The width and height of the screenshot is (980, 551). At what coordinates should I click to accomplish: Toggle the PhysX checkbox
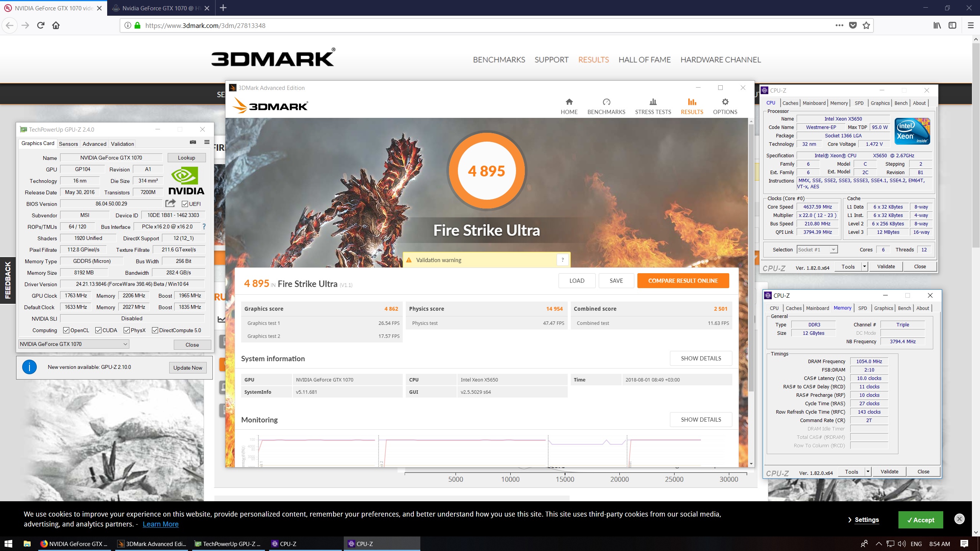coord(127,330)
